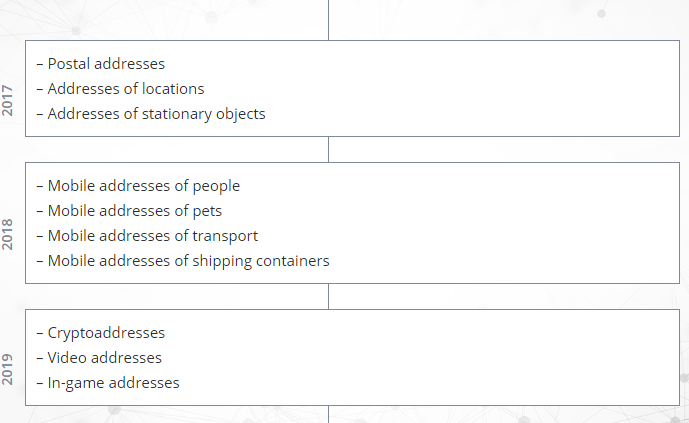Click the dash bullet before 'Cryptoaddresses'
The image size is (689, 423).
point(39,333)
